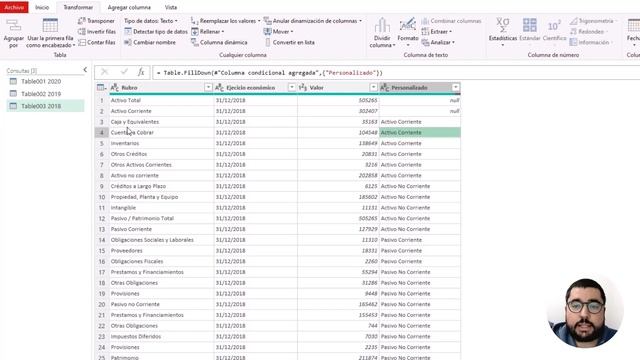The image size is (640, 360).
Task: Open Reemplazar los valores dropdown
Action: click(225, 20)
